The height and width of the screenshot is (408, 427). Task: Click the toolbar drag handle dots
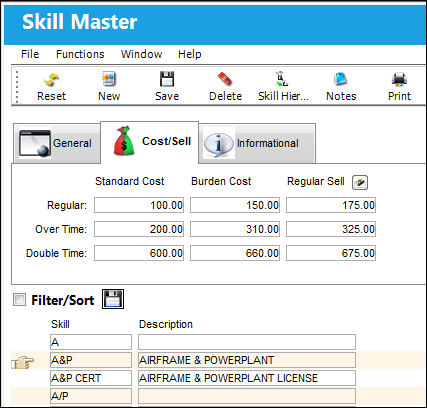click(17, 86)
